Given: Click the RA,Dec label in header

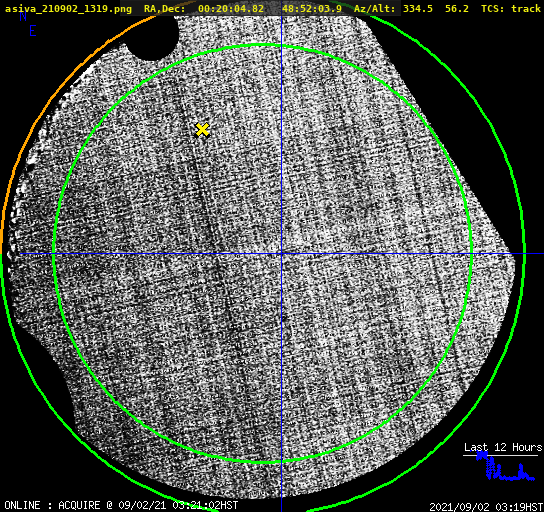Looking at the screenshot, I should click(165, 9).
